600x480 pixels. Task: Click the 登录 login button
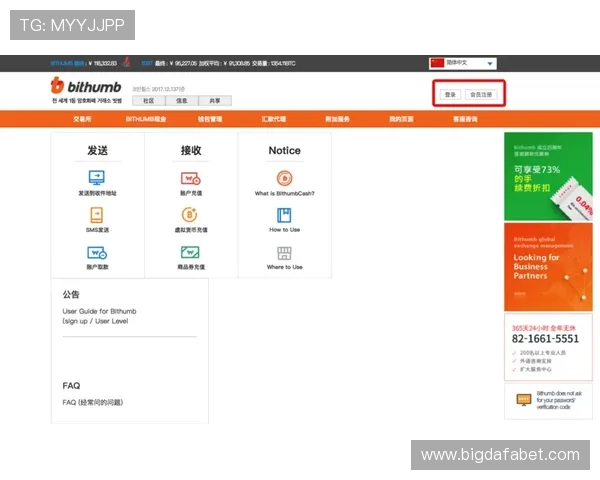click(450, 95)
